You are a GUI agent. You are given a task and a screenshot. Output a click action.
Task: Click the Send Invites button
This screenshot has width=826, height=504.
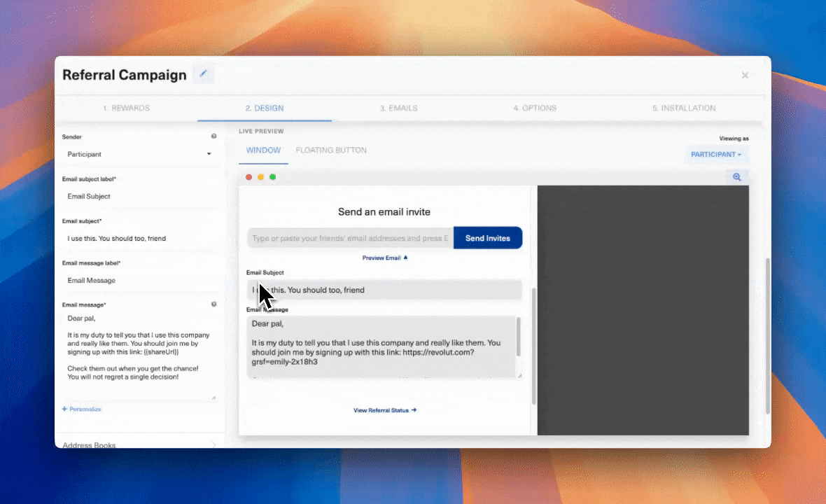tap(488, 238)
